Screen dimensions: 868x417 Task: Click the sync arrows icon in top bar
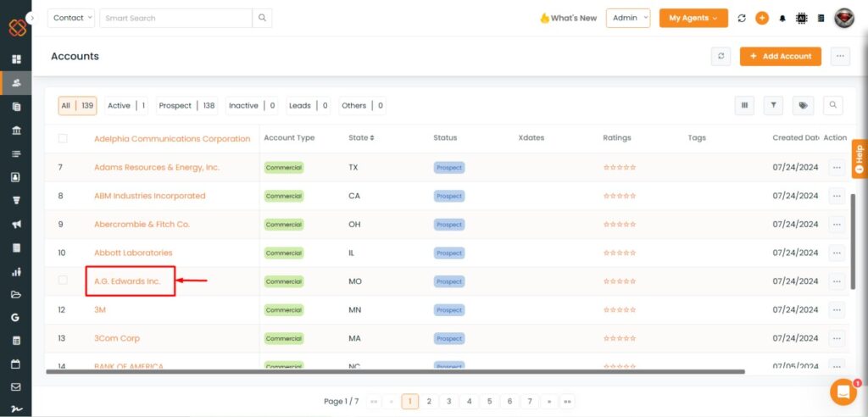click(742, 19)
